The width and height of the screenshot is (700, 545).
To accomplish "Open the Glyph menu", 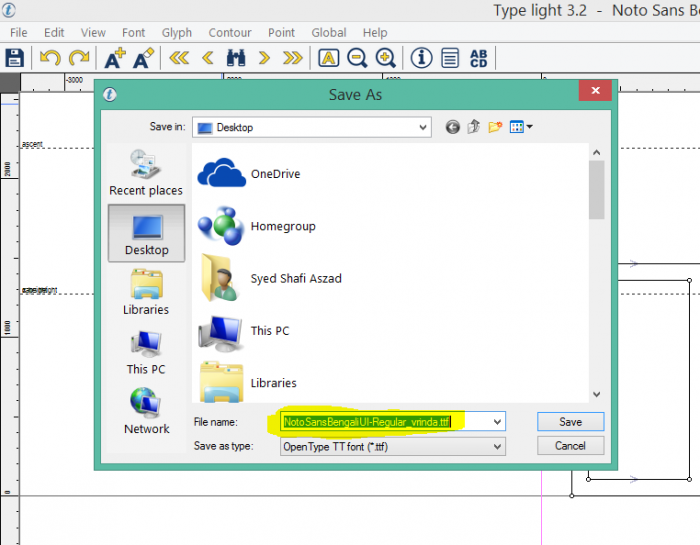I will click(177, 33).
